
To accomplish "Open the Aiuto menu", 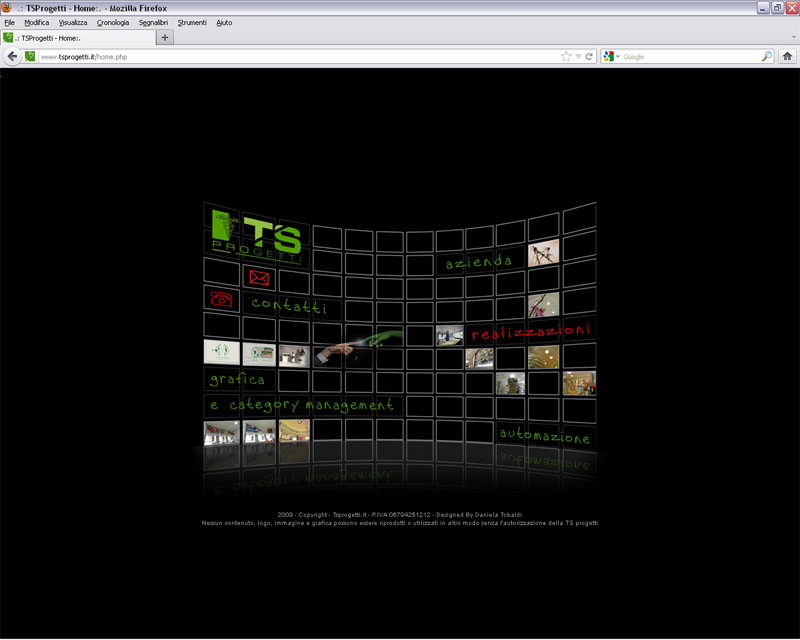I will [x=224, y=22].
